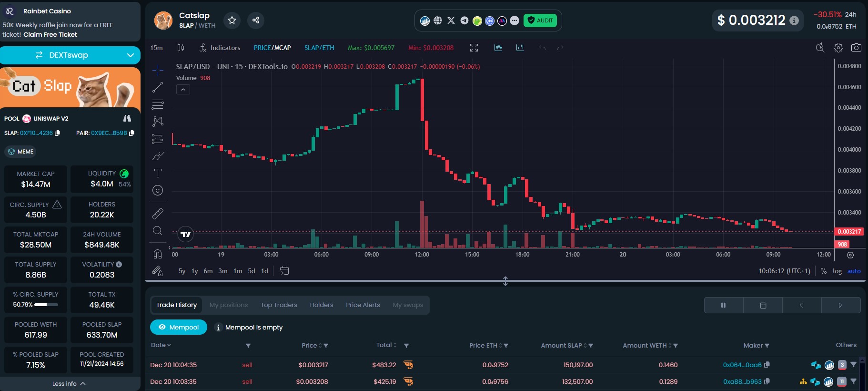The width and height of the screenshot is (868, 391).
Task: Select the Trade History tab
Action: click(176, 305)
